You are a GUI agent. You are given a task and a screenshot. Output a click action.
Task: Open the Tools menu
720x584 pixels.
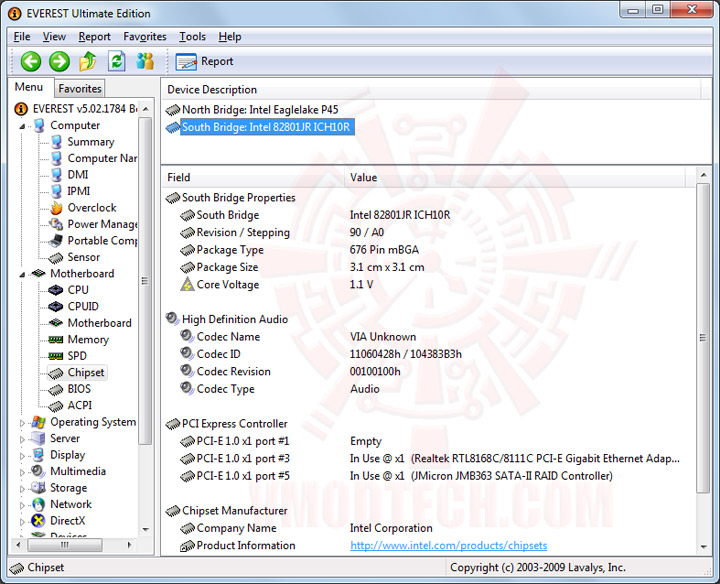[192, 37]
